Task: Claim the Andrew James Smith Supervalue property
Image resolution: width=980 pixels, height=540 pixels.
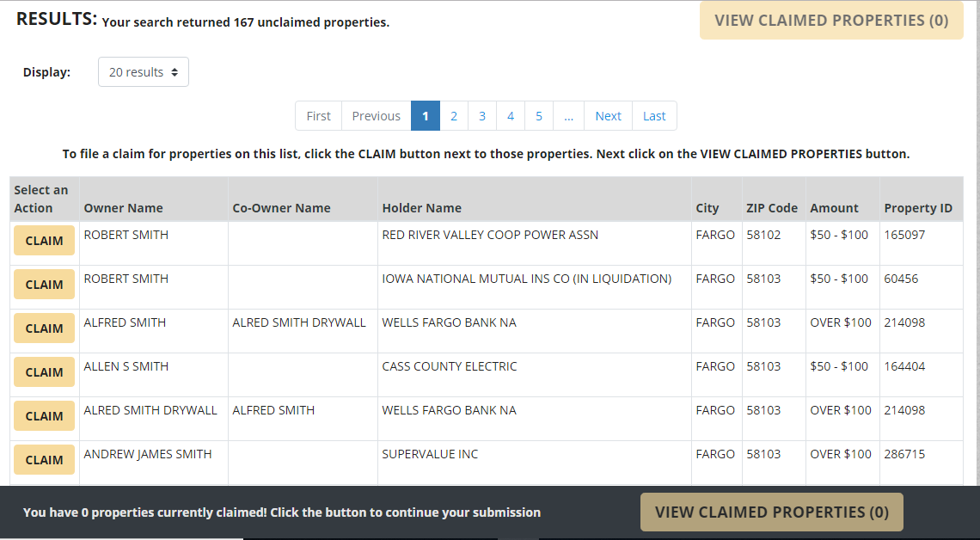Action: click(x=44, y=459)
